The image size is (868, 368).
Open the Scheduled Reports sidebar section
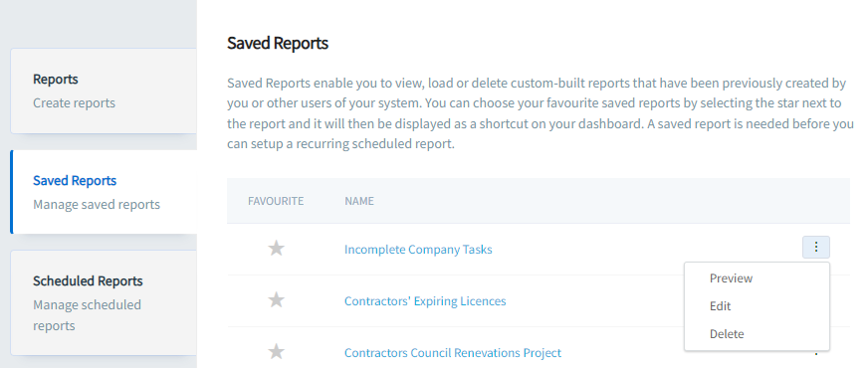pos(105,302)
